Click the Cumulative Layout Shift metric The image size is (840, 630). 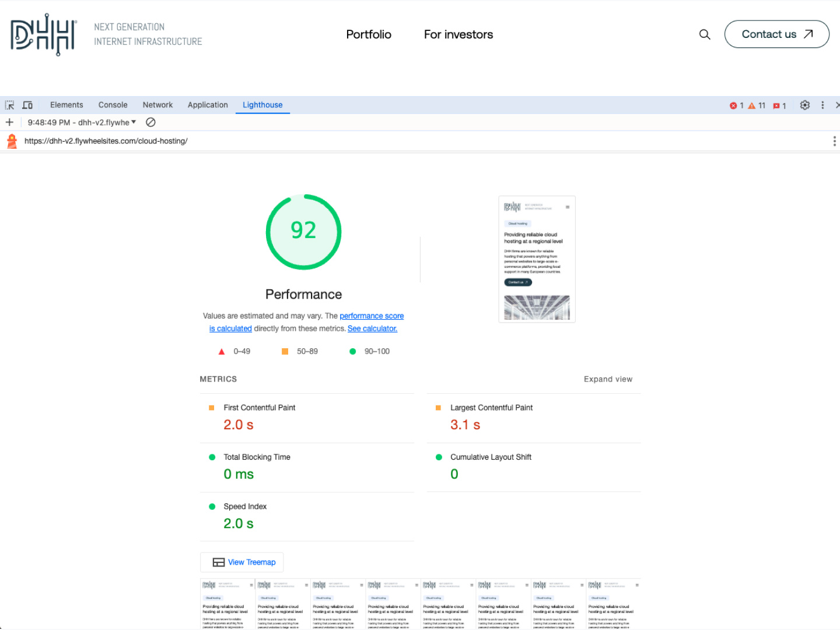tap(534, 467)
